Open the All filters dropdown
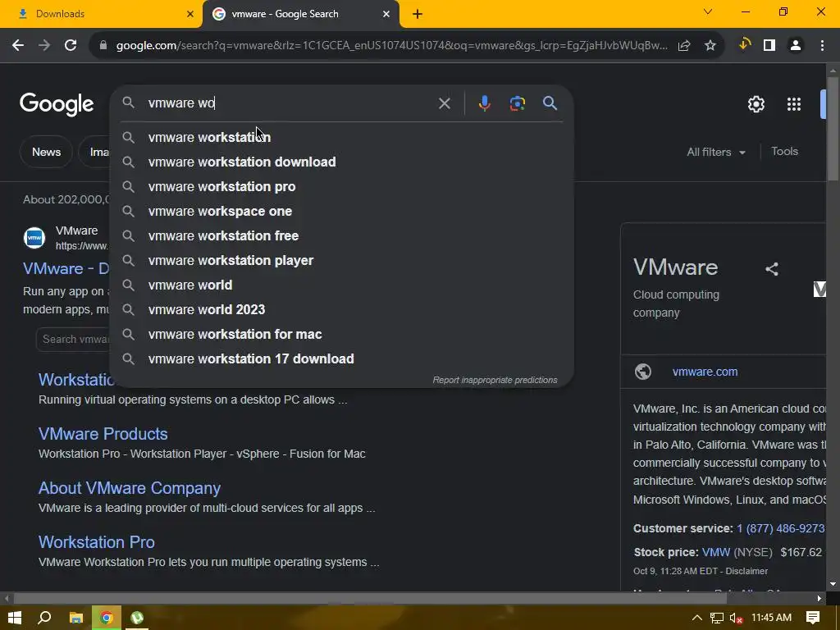The image size is (840, 630). click(x=716, y=152)
